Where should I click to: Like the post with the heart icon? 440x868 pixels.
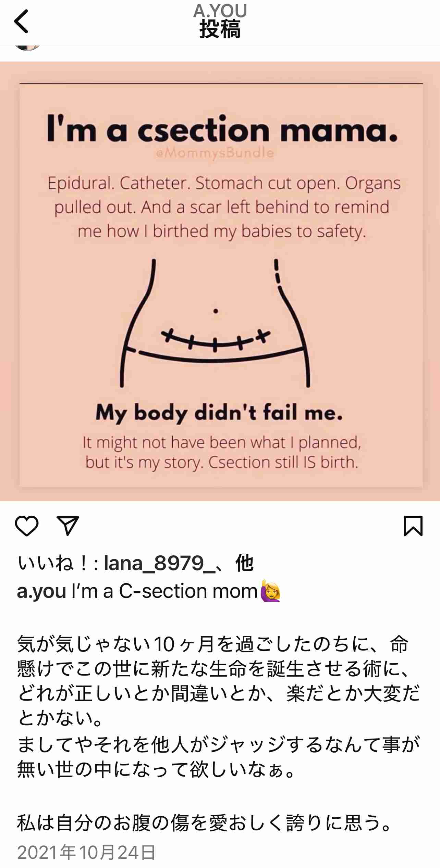(x=27, y=526)
